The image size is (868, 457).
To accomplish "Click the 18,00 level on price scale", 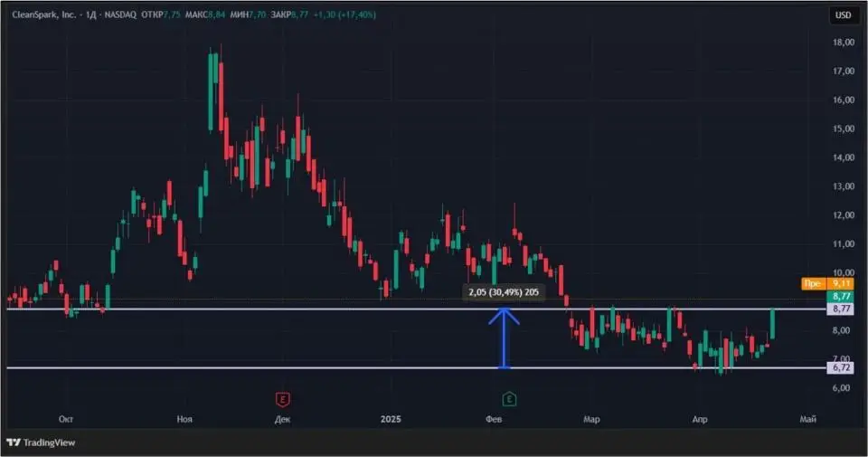I will [843, 43].
